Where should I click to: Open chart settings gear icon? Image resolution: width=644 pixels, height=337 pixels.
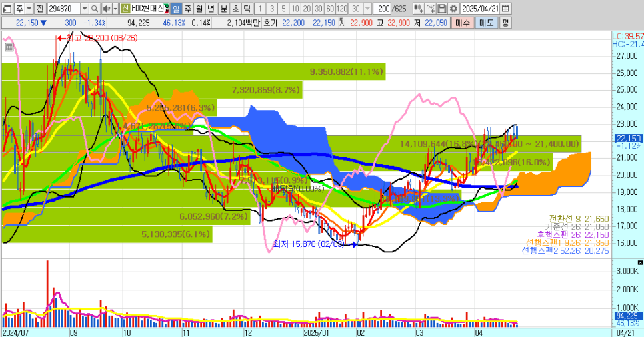tap(453, 8)
